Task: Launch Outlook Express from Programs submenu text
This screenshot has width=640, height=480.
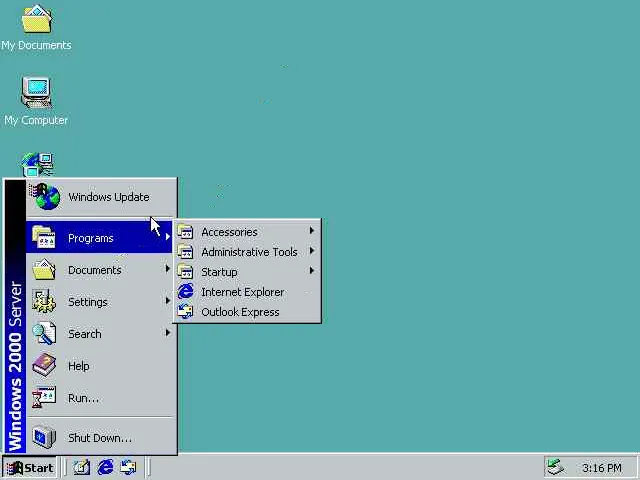Action: (240, 312)
